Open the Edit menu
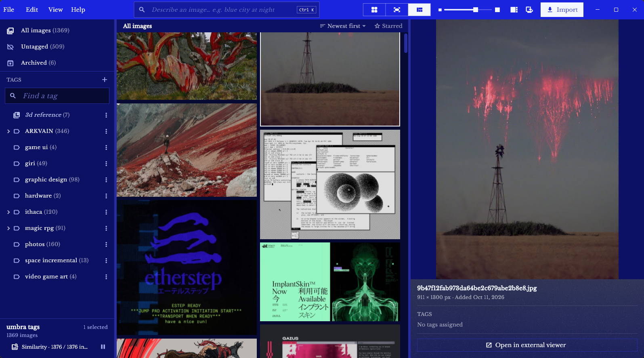The height and width of the screenshot is (358, 644). pos(32,10)
